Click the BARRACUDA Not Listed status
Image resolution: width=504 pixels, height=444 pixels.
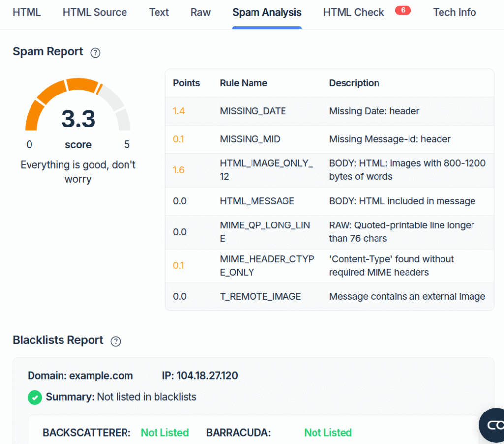coord(328,433)
